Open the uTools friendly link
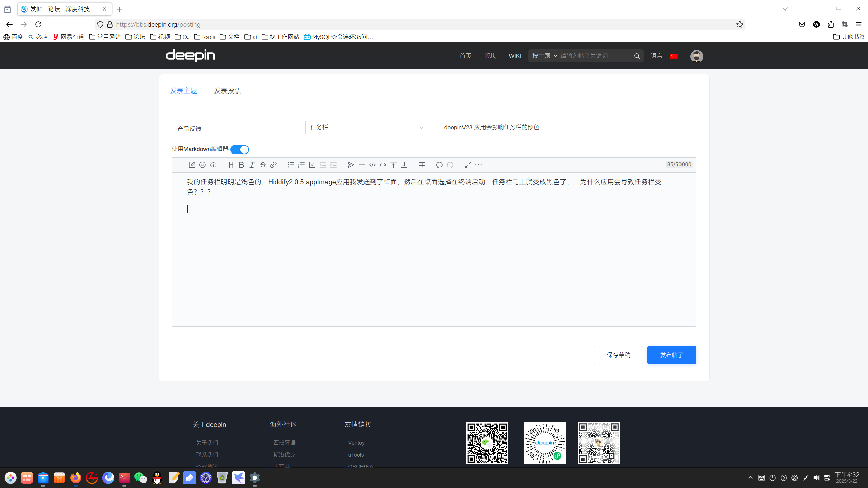This screenshot has width=868, height=488. tap(356, 455)
